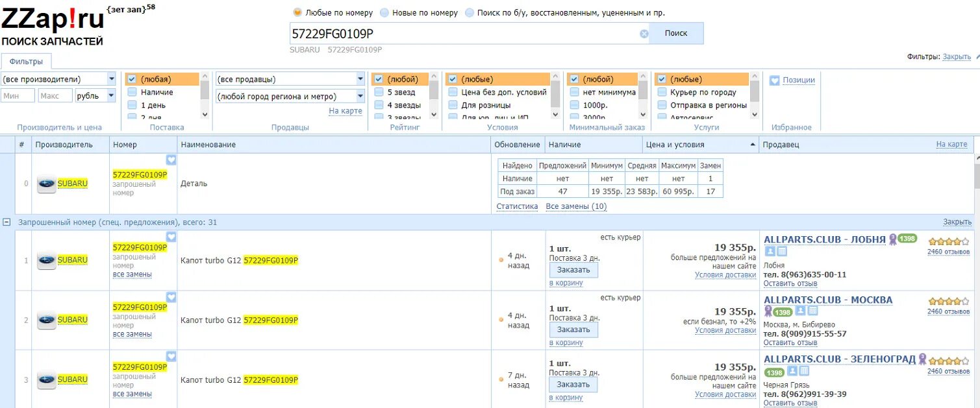Click the star rating of ЛОБНЯ seller
Image resolution: width=980 pixels, height=408 pixels.
coord(949,242)
